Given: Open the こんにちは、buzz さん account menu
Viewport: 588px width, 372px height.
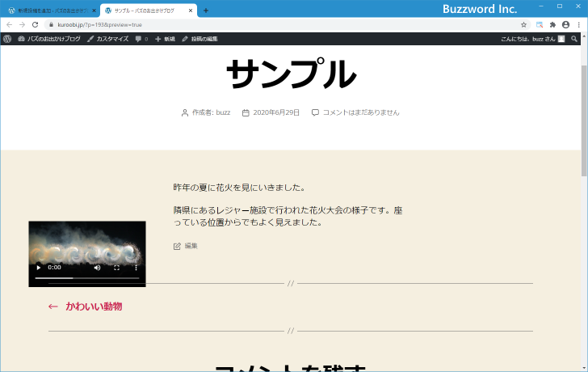Looking at the screenshot, I should pos(532,39).
